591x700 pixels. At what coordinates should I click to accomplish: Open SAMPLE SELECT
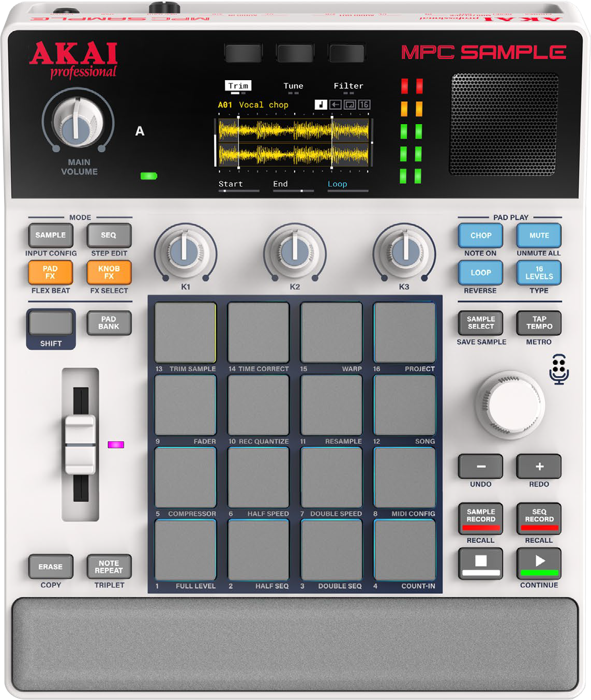click(x=480, y=323)
